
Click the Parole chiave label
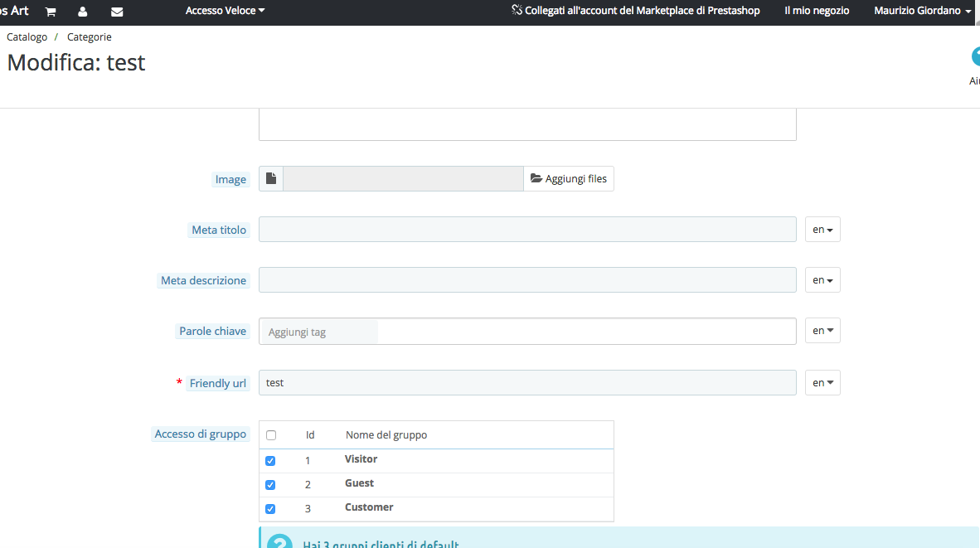coord(212,331)
